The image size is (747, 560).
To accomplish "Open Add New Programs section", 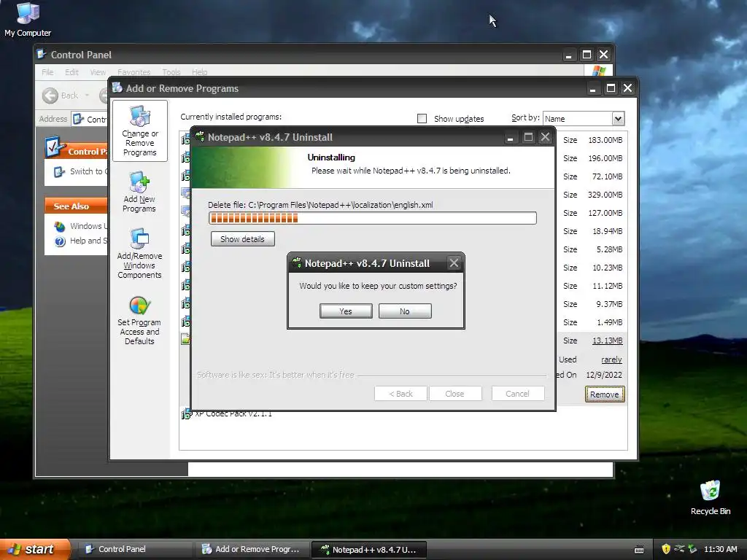I will pyautogui.click(x=139, y=192).
